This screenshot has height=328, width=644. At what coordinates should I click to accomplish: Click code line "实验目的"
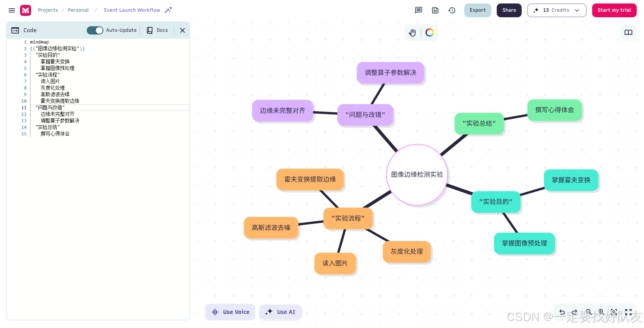pos(48,55)
